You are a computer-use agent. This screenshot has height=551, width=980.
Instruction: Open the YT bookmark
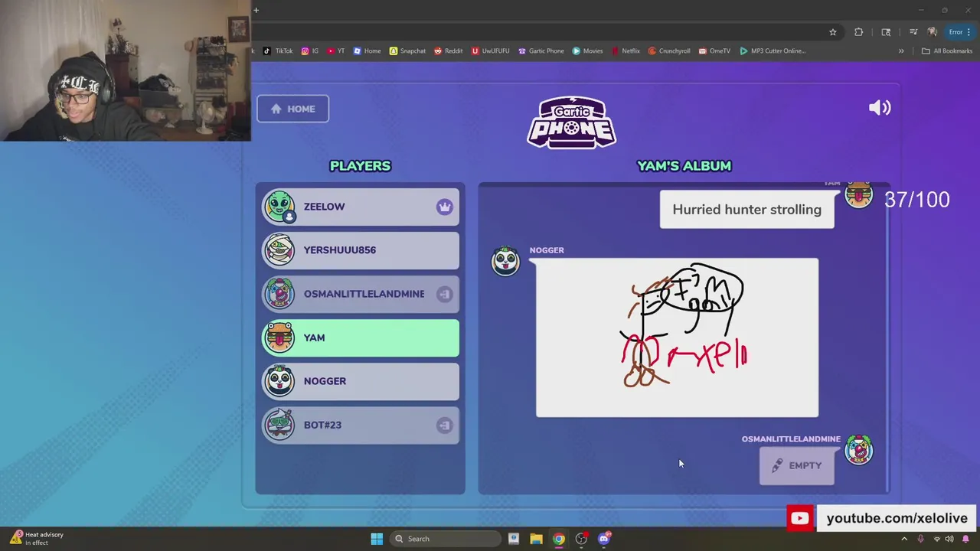click(336, 51)
